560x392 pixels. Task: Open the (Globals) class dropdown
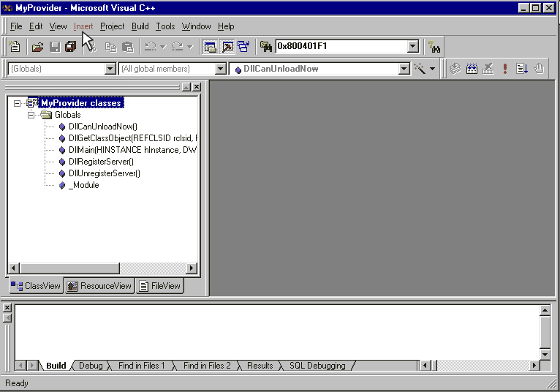click(x=110, y=68)
